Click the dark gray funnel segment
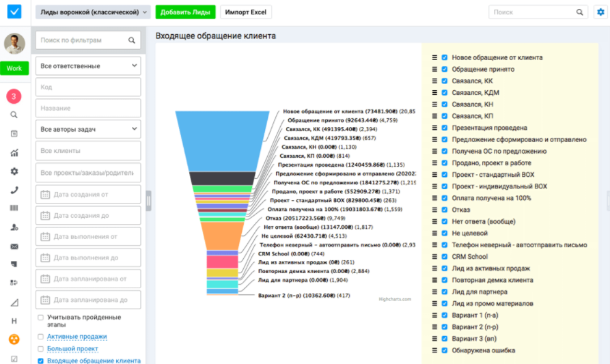 click(222, 178)
